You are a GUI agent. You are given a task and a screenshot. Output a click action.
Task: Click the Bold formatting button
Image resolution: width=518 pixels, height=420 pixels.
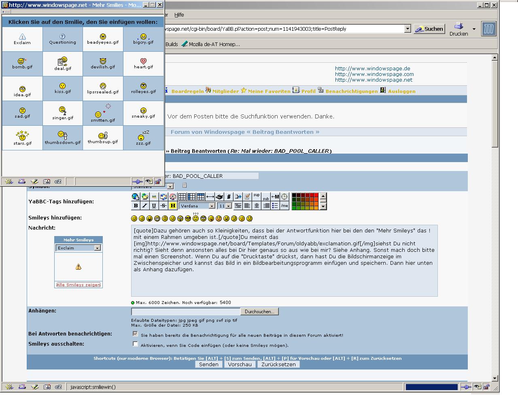coord(136,206)
